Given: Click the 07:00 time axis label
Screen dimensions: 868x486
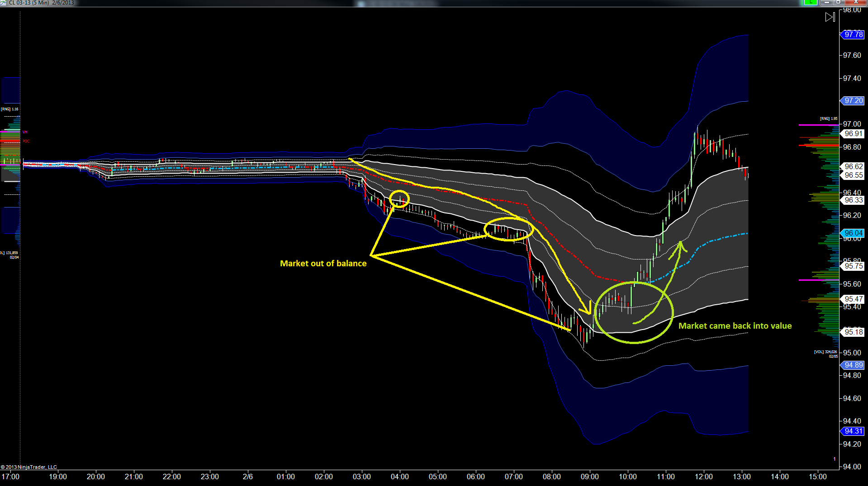Looking at the screenshot, I should click(x=514, y=477).
